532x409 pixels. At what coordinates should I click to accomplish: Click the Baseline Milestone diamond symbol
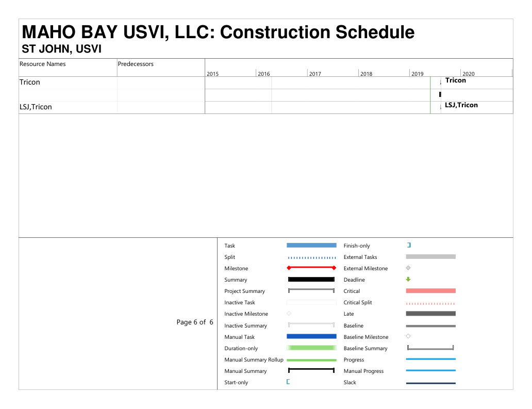click(x=408, y=336)
